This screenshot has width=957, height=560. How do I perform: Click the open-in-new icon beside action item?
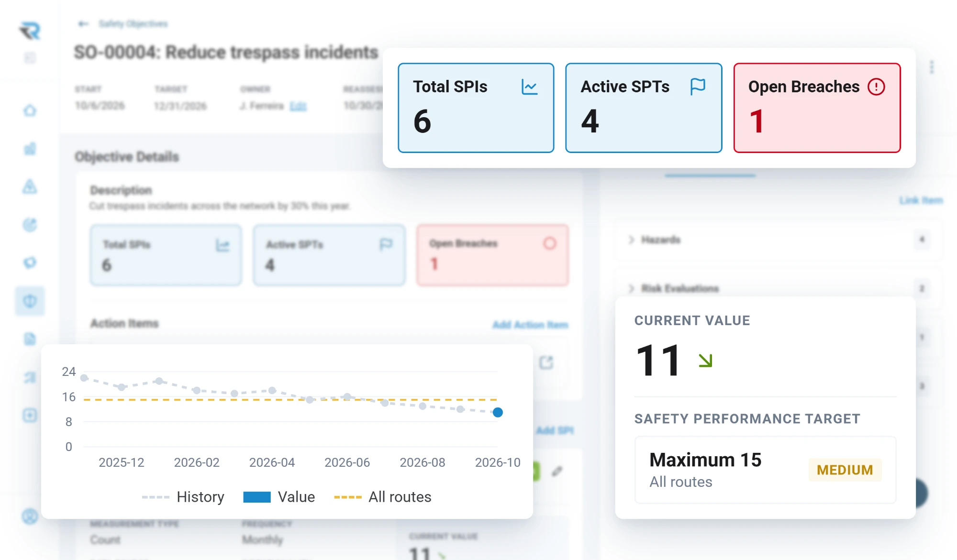tap(546, 362)
